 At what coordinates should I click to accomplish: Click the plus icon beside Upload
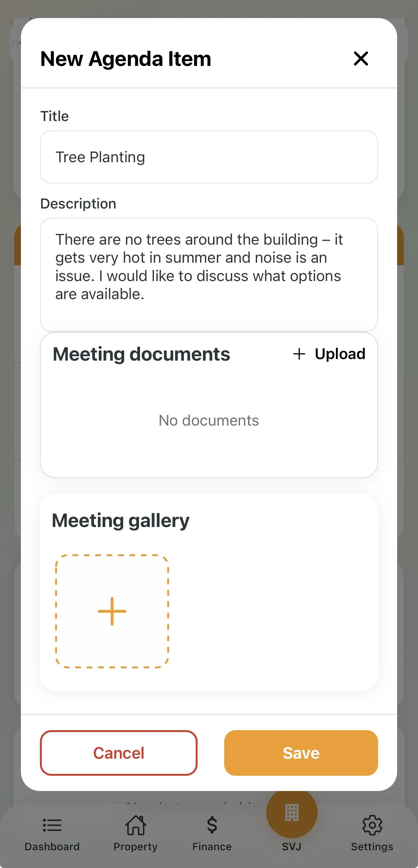click(x=299, y=354)
